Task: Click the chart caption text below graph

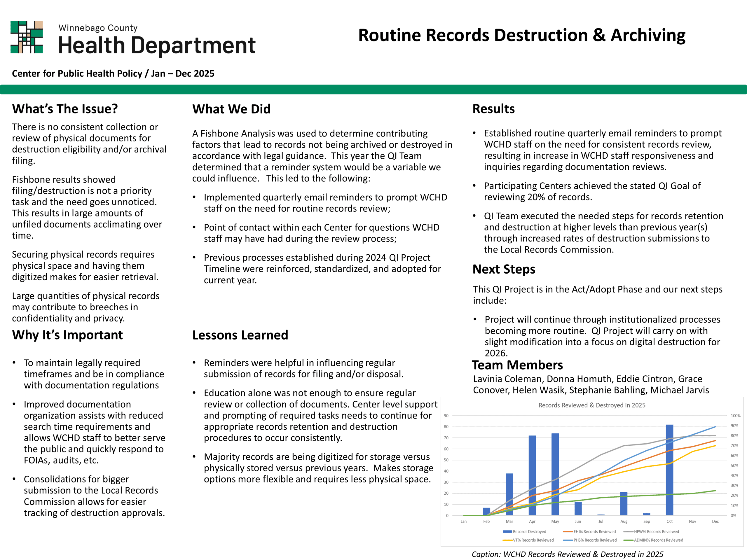Action: (x=567, y=554)
